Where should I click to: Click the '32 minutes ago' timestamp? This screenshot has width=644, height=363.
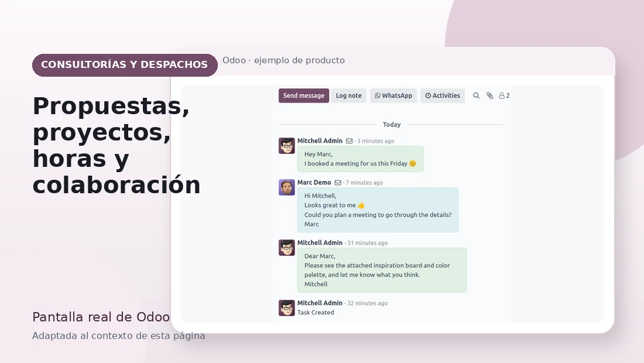click(368, 303)
